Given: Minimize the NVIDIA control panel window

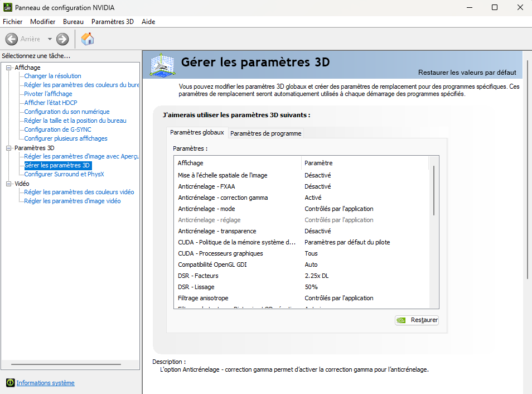Looking at the screenshot, I should point(470,7).
